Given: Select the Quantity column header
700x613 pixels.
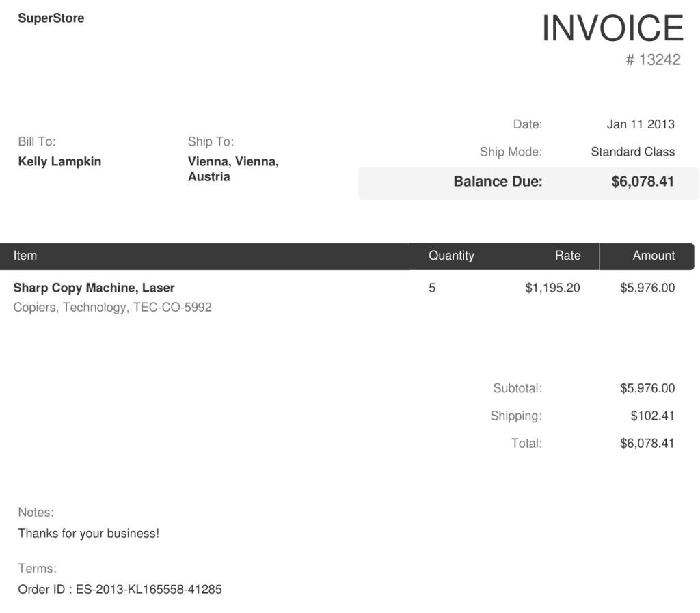Looking at the screenshot, I should click(x=451, y=256).
